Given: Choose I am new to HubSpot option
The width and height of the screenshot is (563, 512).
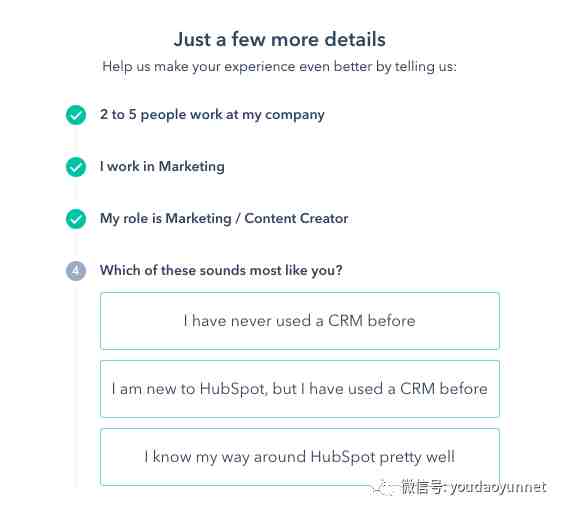Looking at the screenshot, I should click(300, 389).
